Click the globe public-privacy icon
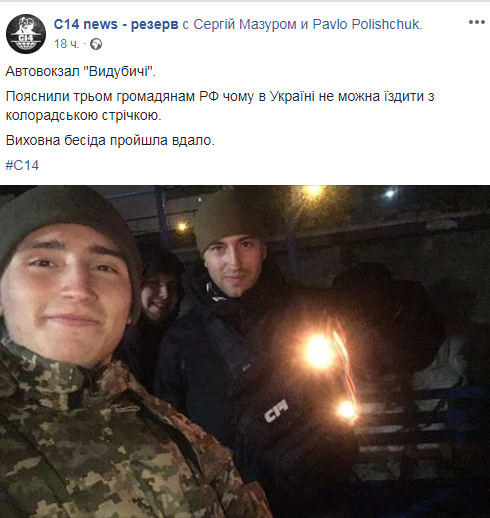 coord(96,44)
